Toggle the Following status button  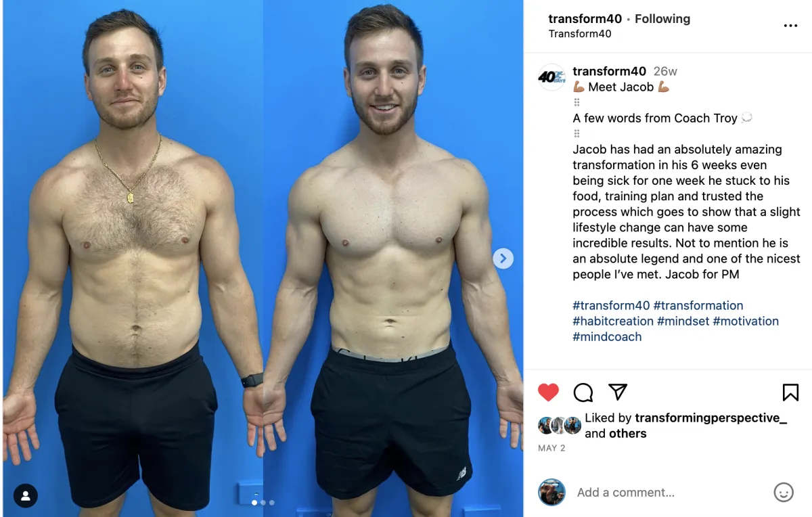click(x=662, y=19)
